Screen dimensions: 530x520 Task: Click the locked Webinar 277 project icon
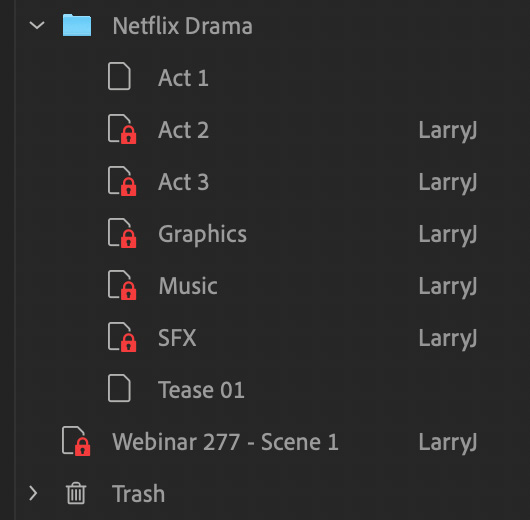[76, 442]
